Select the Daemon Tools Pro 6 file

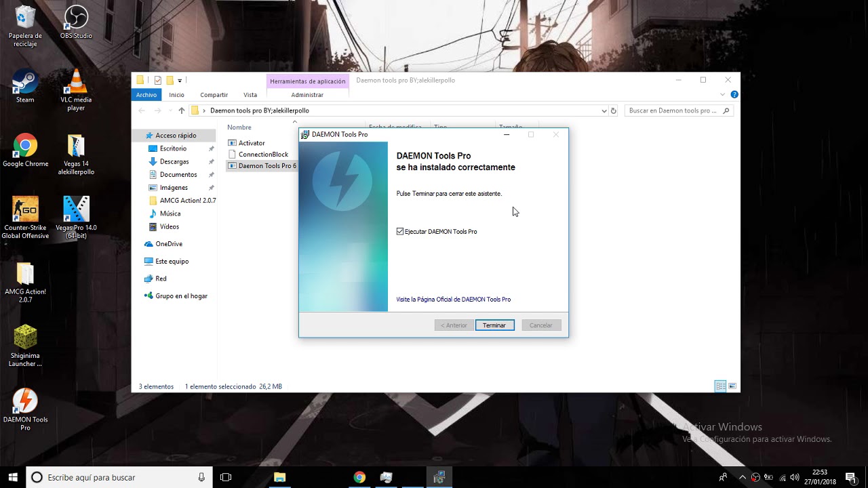[262, 166]
